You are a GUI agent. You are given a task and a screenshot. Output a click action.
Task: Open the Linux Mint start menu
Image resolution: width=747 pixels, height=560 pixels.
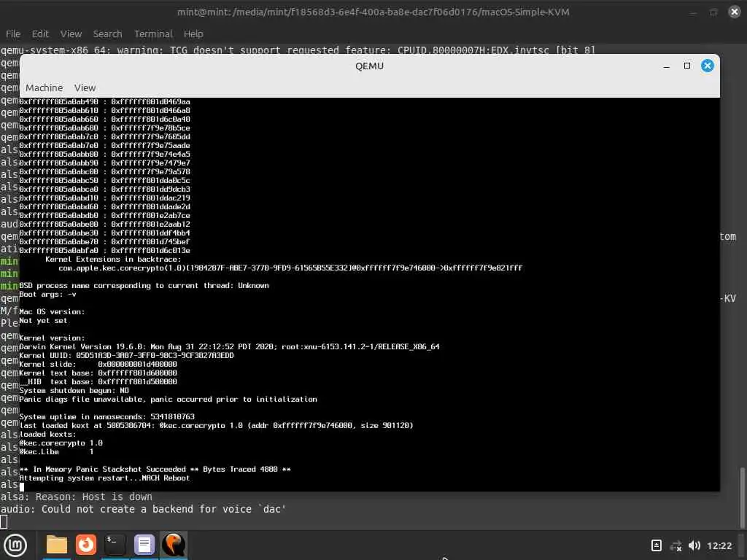pyautogui.click(x=15, y=545)
